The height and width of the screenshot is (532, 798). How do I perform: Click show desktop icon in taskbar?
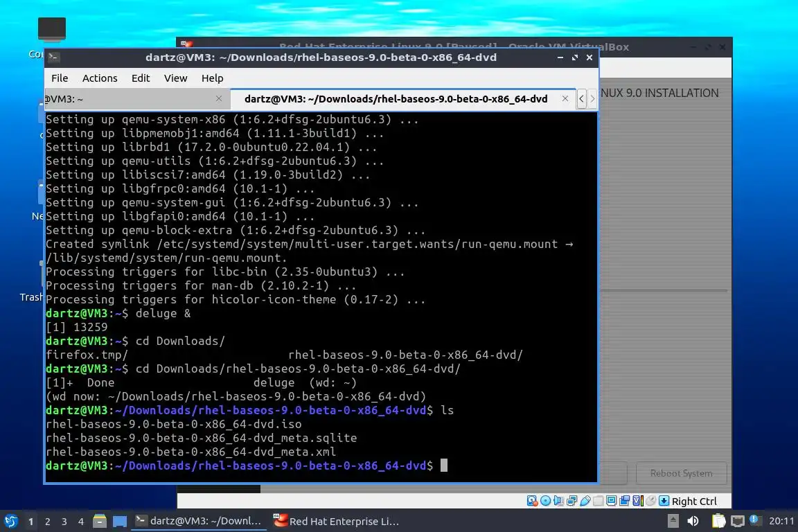(120, 521)
